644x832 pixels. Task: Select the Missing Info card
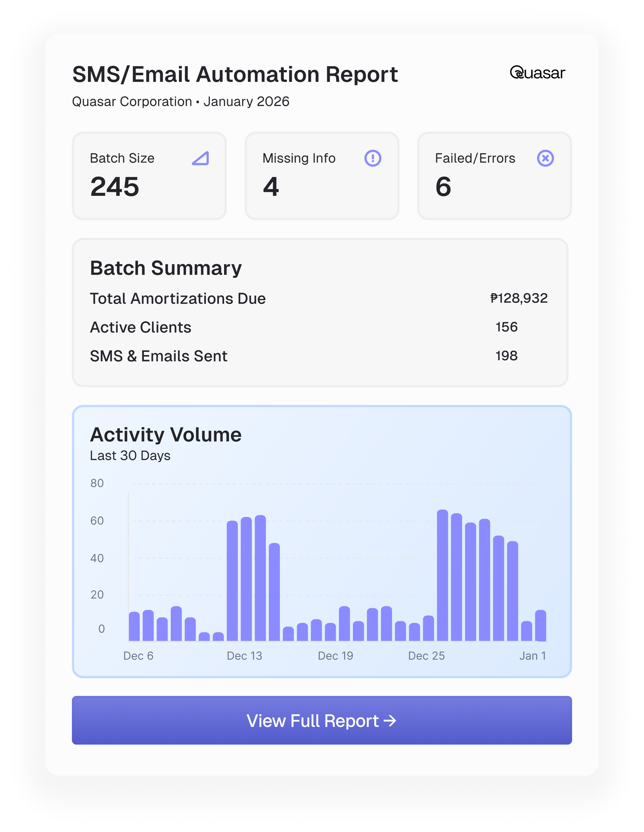(x=322, y=176)
